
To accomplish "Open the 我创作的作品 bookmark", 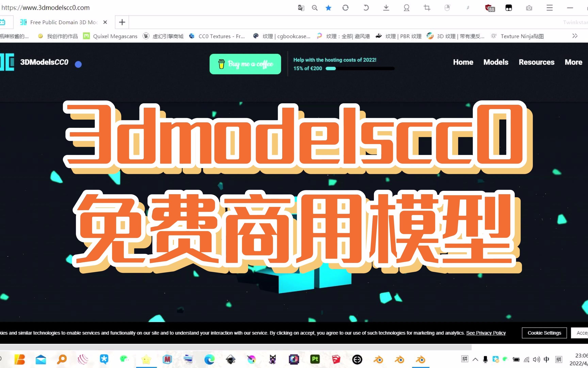I will pos(58,36).
